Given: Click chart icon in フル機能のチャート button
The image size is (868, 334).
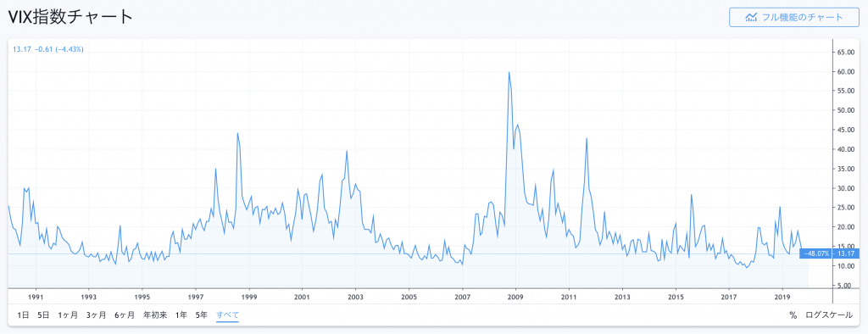Looking at the screenshot, I should [x=751, y=17].
